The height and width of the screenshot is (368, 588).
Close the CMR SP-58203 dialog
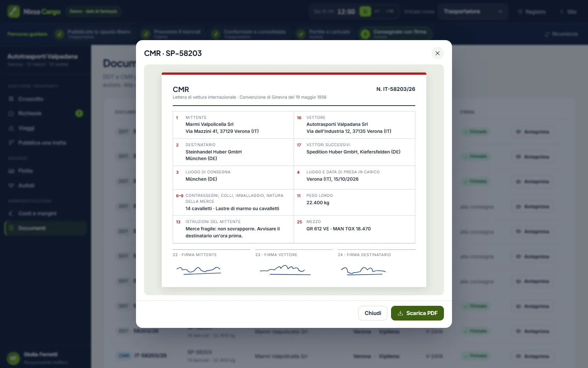point(437,53)
